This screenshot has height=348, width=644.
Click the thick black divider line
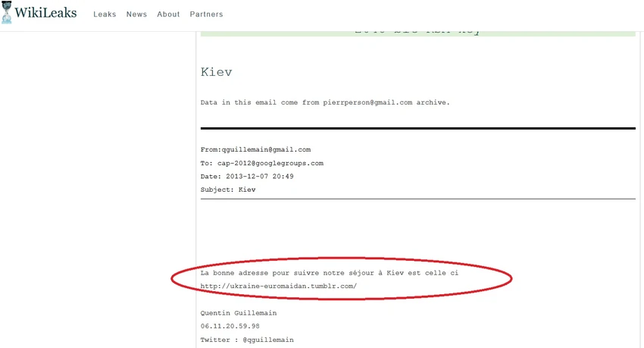(x=417, y=128)
